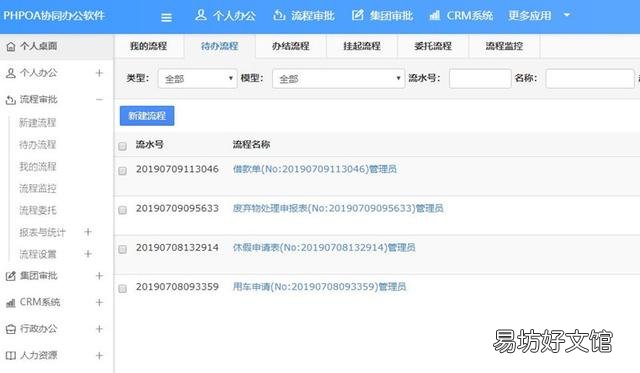Expand 流程设置 submenu plus sign
Image resolution: width=640 pixels, height=373 pixels.
click(x=88, y=254)
